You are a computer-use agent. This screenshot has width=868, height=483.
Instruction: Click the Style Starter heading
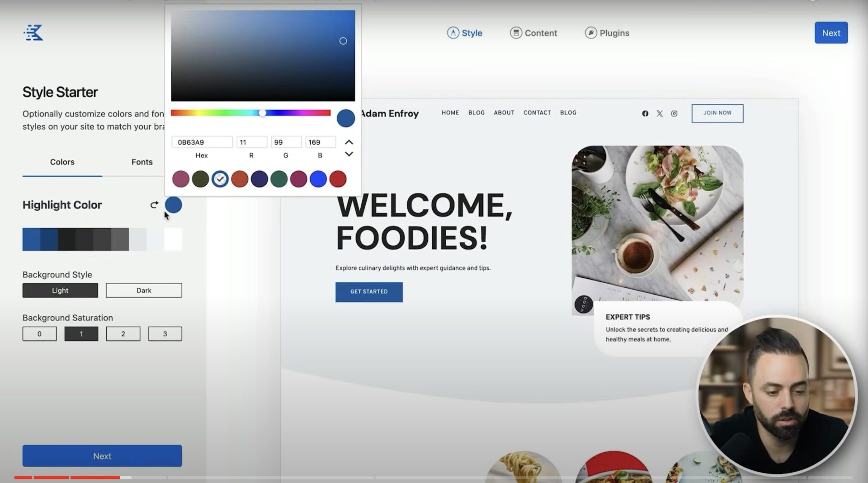[60, 92]
